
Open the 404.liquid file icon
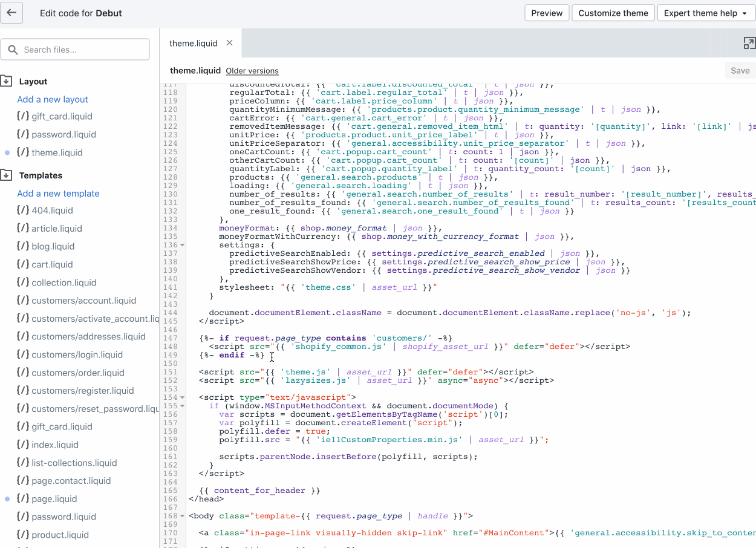pyautogui.click(x=23, y=210)
